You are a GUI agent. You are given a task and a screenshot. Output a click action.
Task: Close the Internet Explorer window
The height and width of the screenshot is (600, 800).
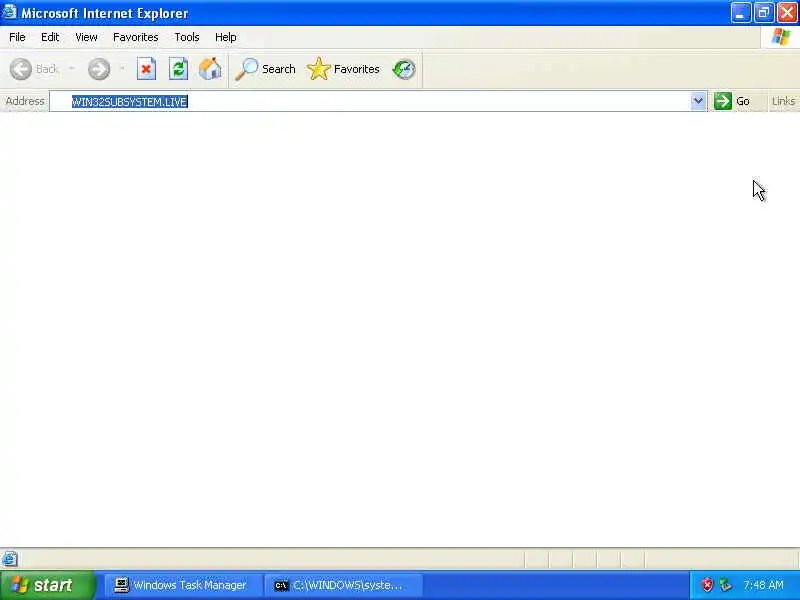787,13
